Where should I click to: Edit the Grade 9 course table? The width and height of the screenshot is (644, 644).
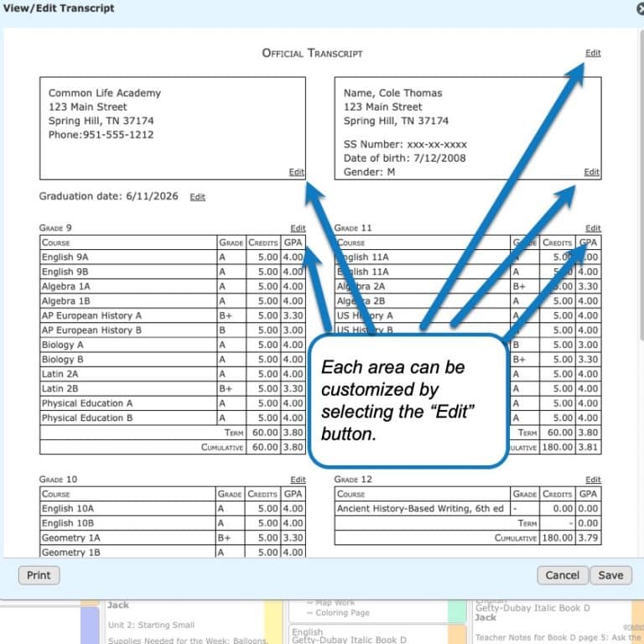[x=298, y=228]
